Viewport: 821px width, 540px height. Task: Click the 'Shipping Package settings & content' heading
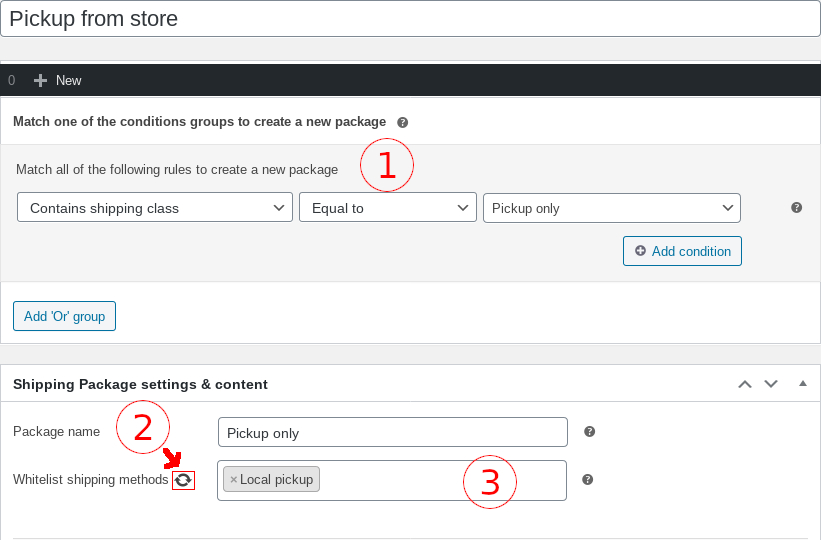[x=140, y=384]
